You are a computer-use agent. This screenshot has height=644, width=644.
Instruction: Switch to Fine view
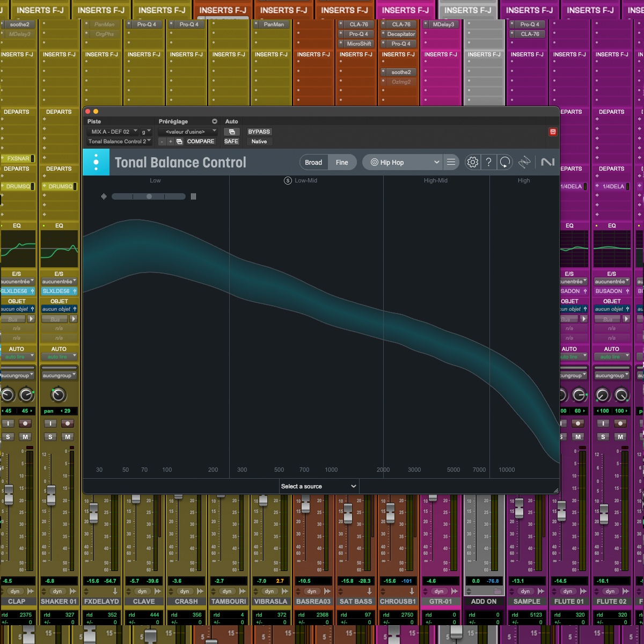point(342,162)
